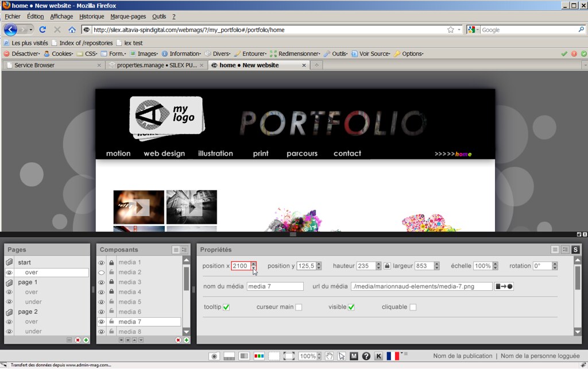The image size is (588, 369).
Task: Switch to the Service Browser tab
Action: [x=34, y=66]
